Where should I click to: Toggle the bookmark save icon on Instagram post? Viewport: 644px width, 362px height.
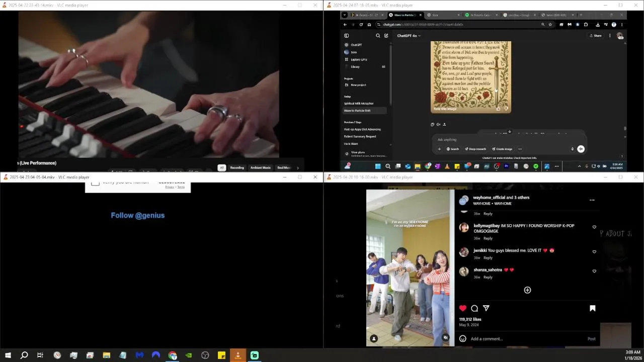pyautogui.click(x=593, y=308)
